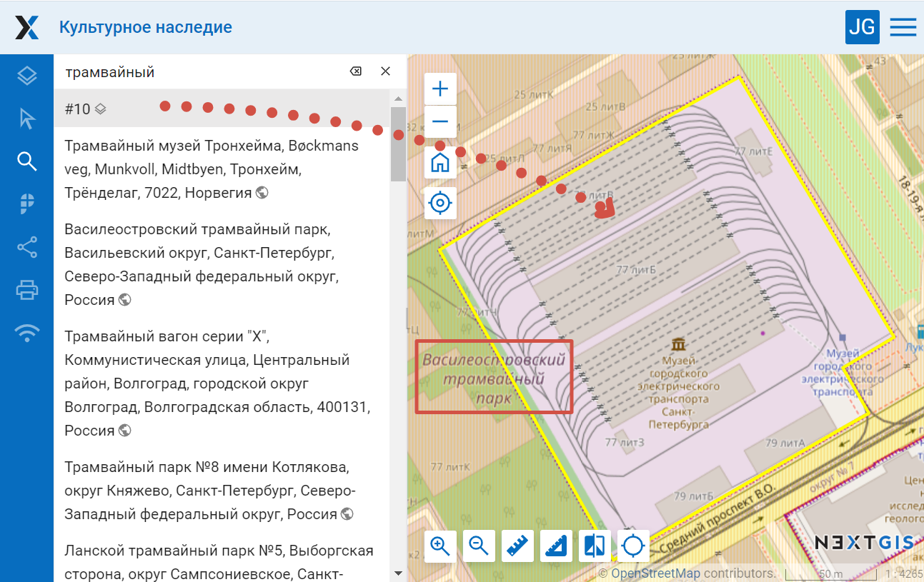The height and width of the screenshot is (582, 924).
Task: Clear the search text with backspace icon
Action: [x=355, y=71]
